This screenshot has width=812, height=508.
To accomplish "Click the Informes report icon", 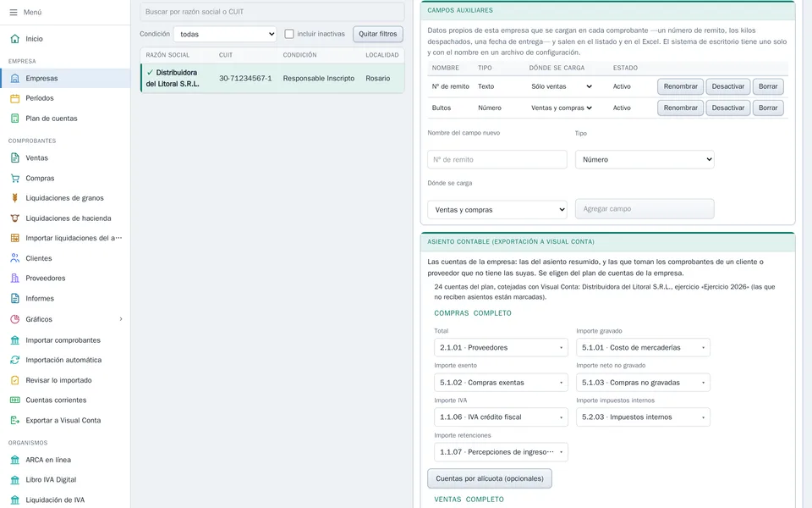I will [15, 299].
